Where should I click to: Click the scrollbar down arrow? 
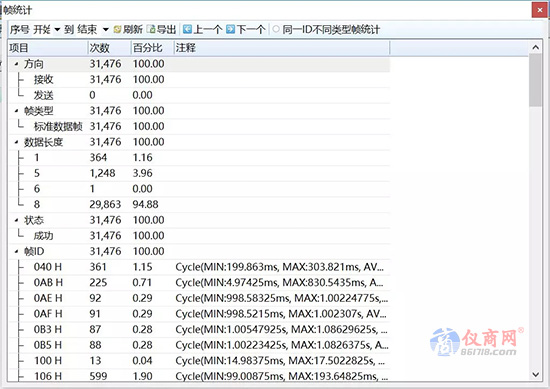[x=536, y=375]
